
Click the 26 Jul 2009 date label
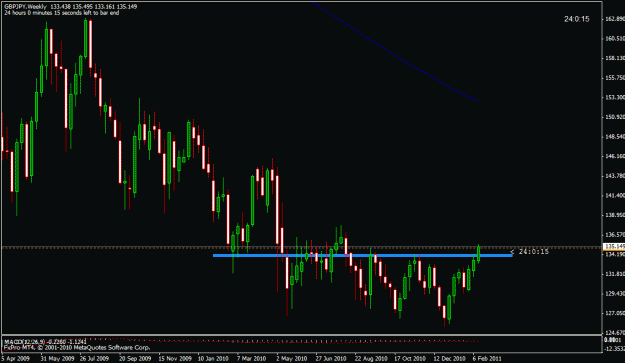[94, 358]
